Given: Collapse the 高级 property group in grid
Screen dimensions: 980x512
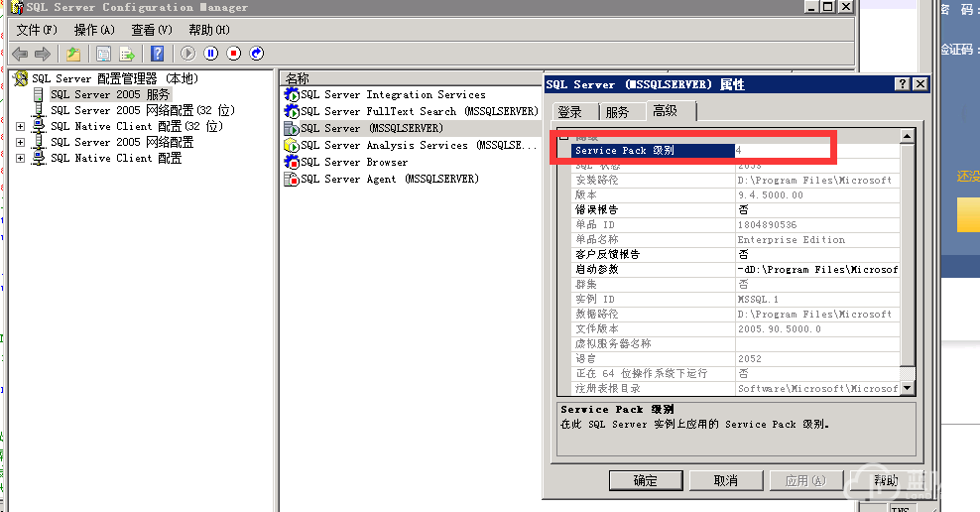Looking at the screenshot, I should [x=563, y=136].
